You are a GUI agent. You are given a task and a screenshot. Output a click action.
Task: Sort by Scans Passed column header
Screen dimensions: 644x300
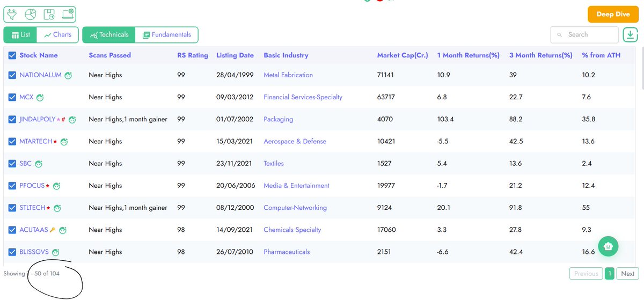pos(110,55)
